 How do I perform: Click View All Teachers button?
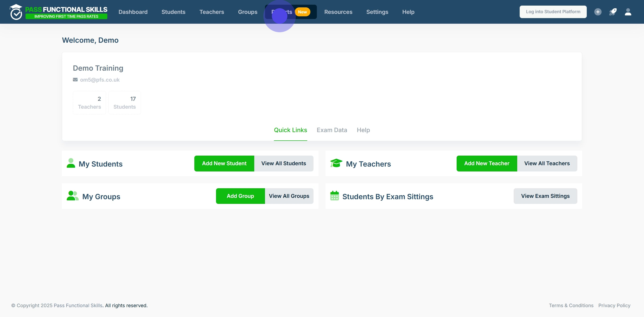pos(547,163)
